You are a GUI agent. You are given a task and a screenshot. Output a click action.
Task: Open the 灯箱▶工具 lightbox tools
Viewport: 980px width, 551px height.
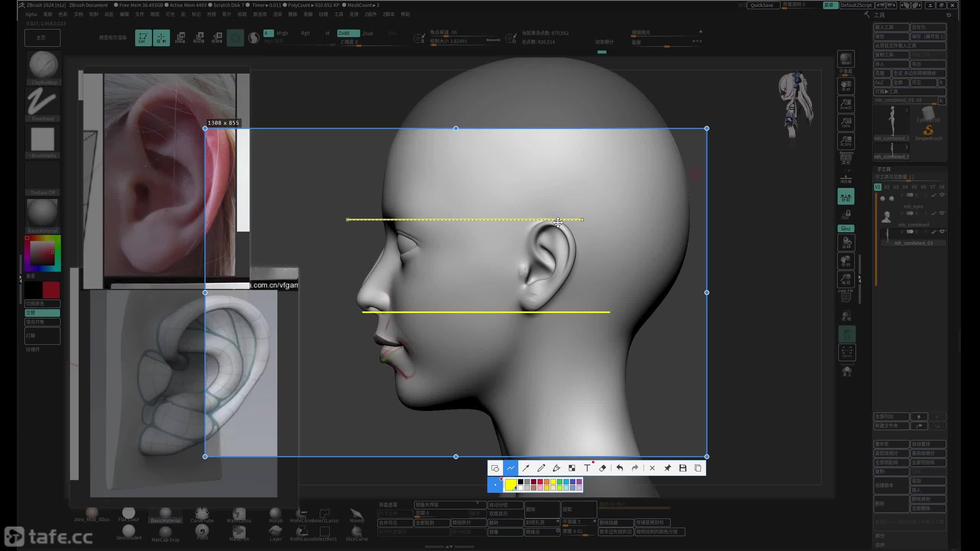point(910,91)
